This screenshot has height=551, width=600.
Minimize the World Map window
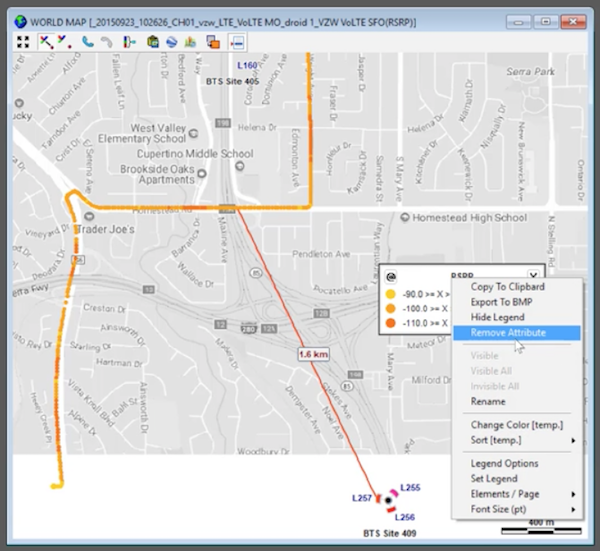click(518, 22)
